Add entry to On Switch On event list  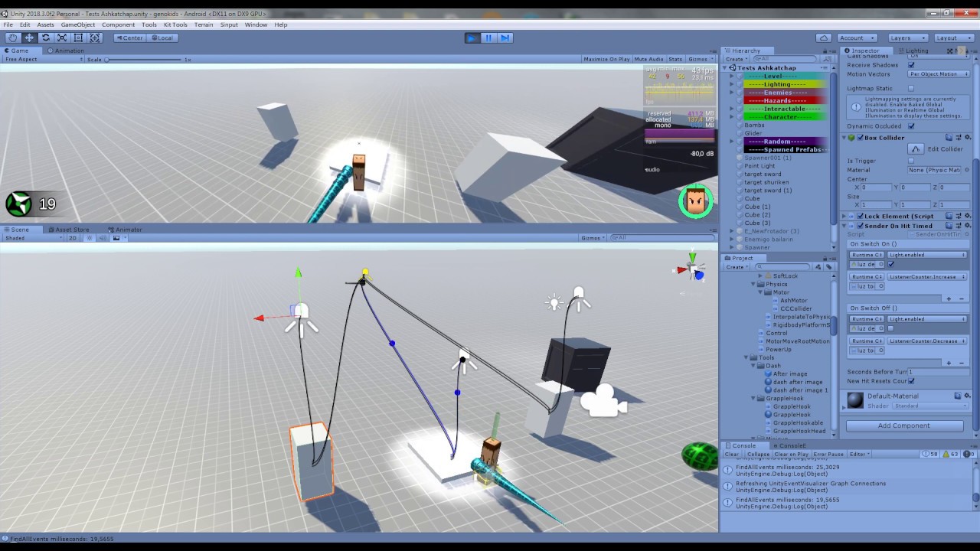pos(949,298)
